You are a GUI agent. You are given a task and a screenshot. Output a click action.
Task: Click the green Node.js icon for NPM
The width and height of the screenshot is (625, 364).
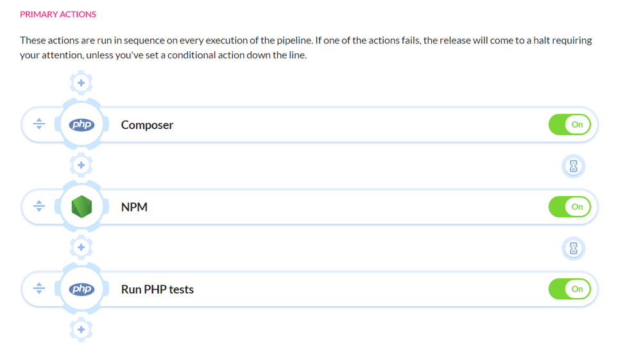click(x=81, y=207)
